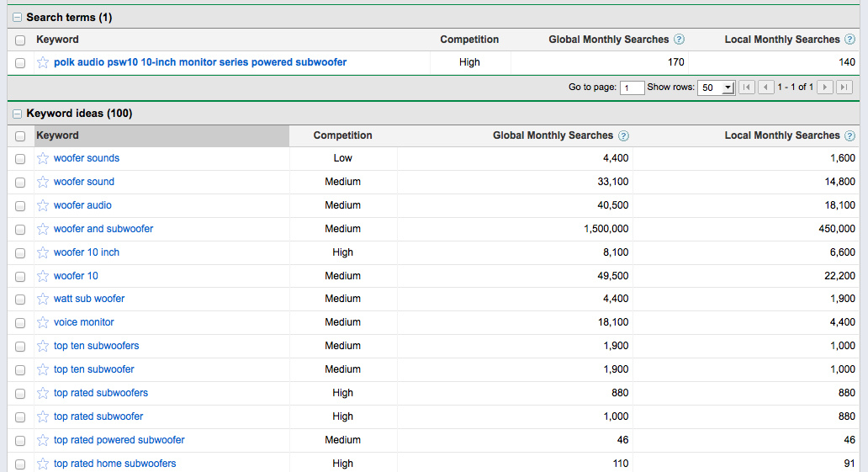Star the 'watt sub woofer' keyword
The width and height of the screenshot is (868, 472).
pyautogui.click(x=43, y=299)
